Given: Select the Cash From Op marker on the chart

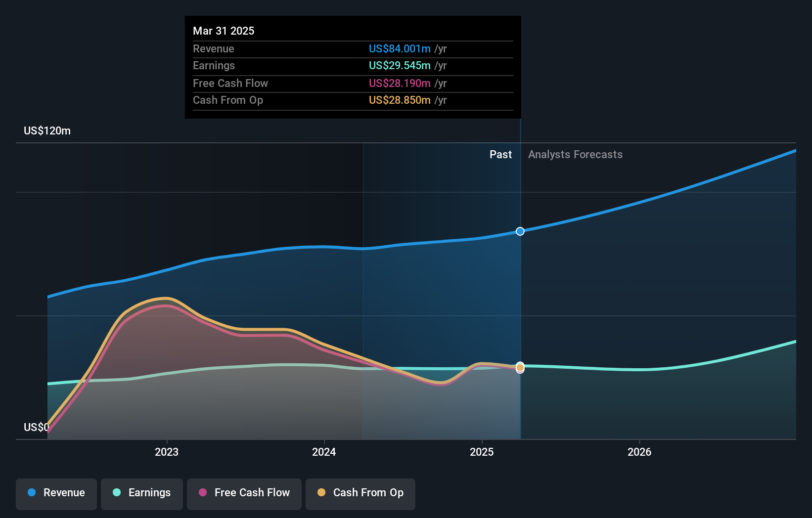Looking at the screenshot, I should pos(520,368).
